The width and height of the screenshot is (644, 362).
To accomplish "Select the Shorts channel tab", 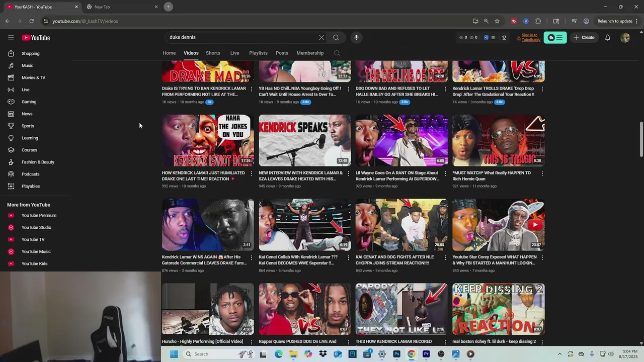I will coord(213,53).
